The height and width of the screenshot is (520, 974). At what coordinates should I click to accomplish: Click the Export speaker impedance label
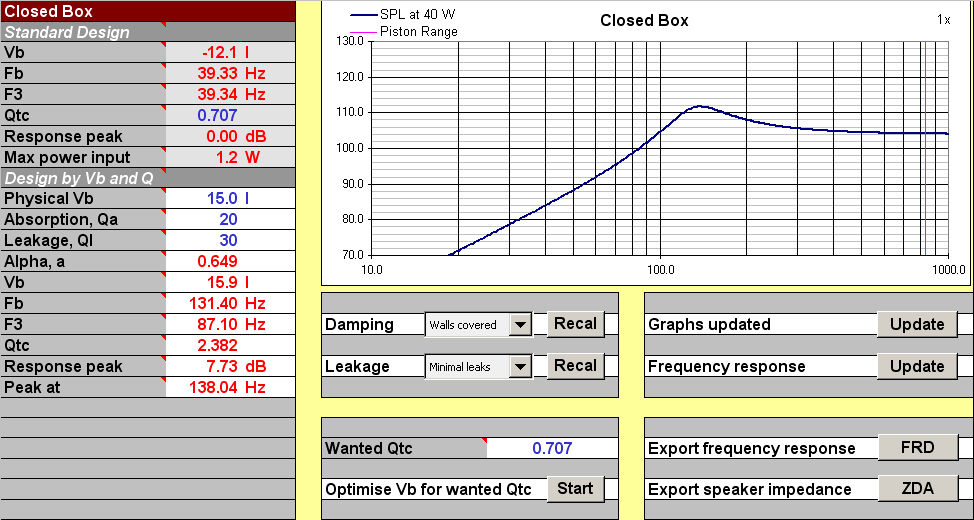click(750, 490)
